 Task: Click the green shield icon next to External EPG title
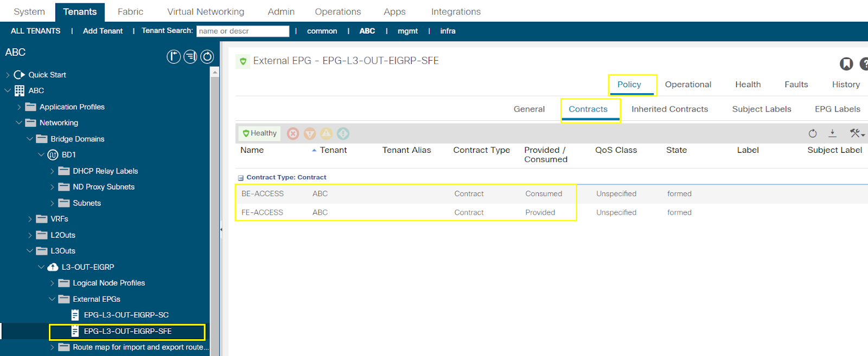click(x=243, y=61)
